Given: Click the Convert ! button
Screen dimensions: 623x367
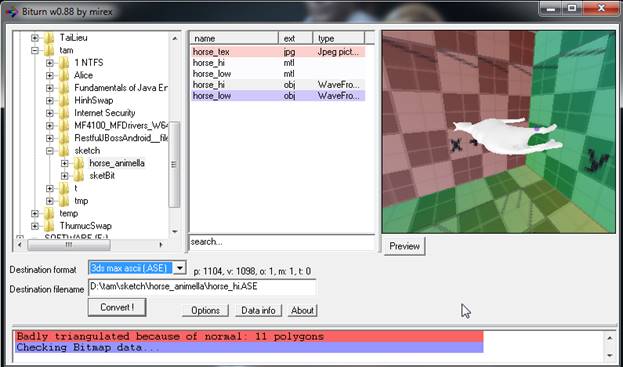Looking at the screenshot, I should click(117, 307).
